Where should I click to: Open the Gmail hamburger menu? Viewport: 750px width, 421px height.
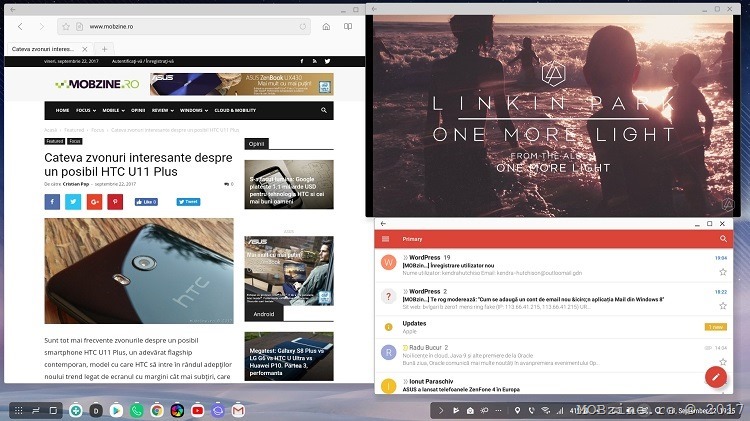[x=386, y=239]
